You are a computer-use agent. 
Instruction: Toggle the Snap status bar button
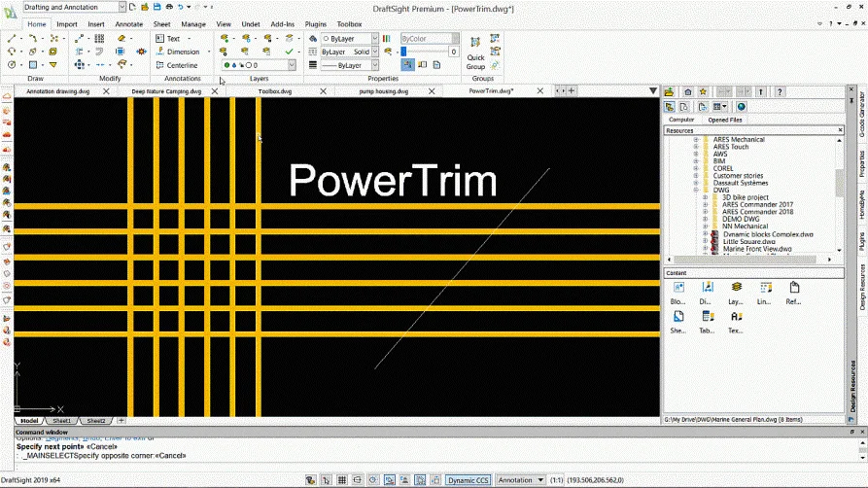pyautogui.click(x=326, y=480)
